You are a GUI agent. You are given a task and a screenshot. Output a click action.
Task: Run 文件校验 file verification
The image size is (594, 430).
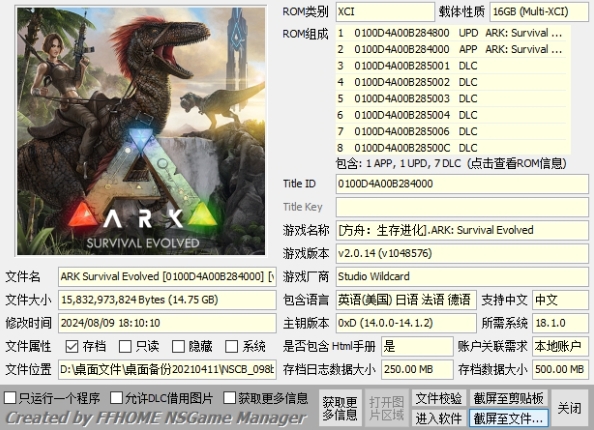tap(439, 398)
